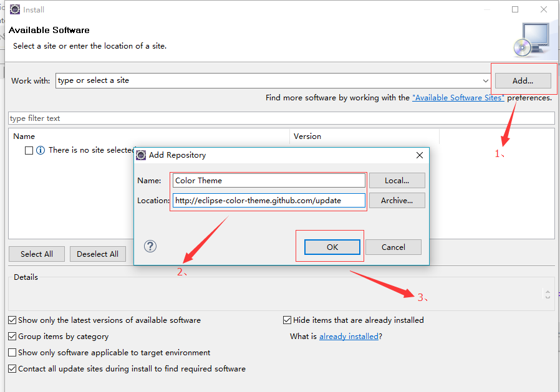Open the already installed link
Image resolution: width=560 pixels, height=392 pixels.
[349, 337]
